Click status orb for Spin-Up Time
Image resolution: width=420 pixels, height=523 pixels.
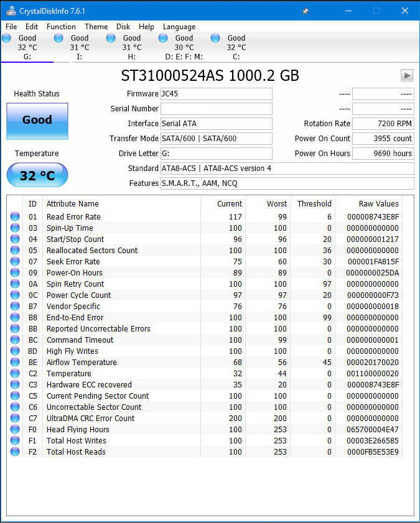[15, 228]
